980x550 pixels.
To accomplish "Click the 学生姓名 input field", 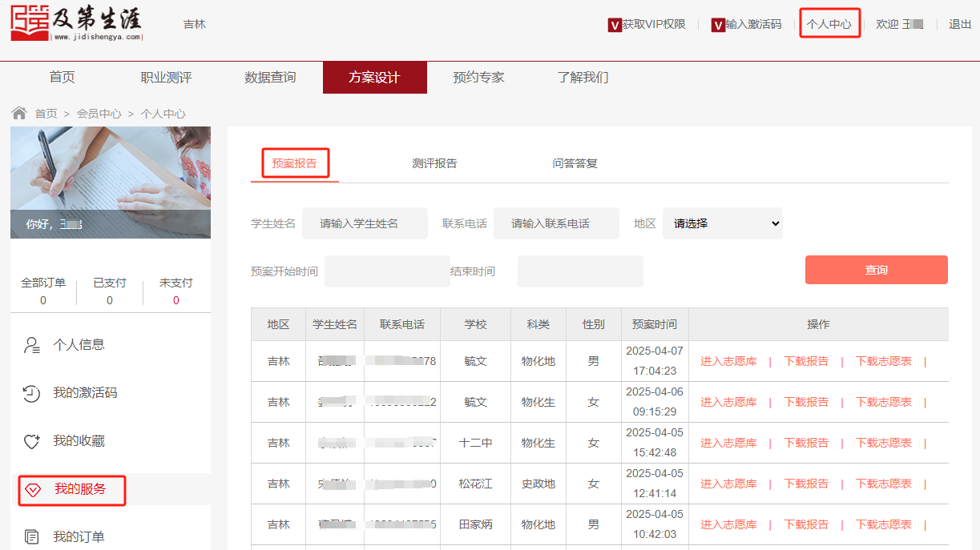I will (365, 223).
